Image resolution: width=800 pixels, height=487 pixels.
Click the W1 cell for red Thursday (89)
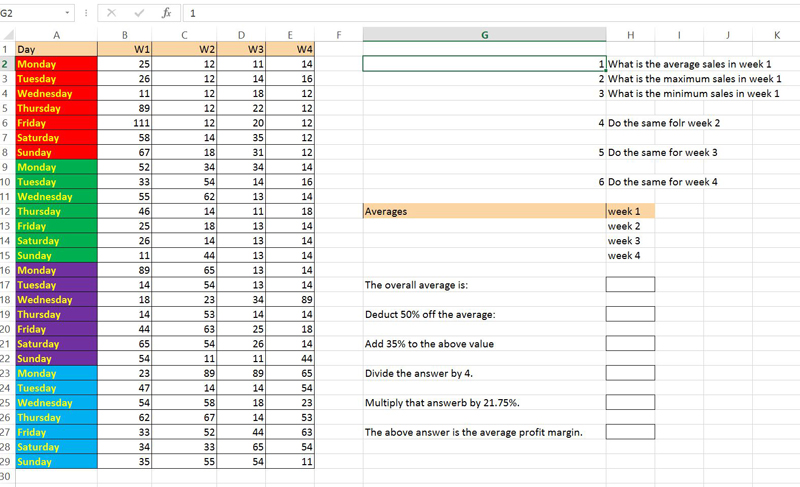[x=124, y=109]
